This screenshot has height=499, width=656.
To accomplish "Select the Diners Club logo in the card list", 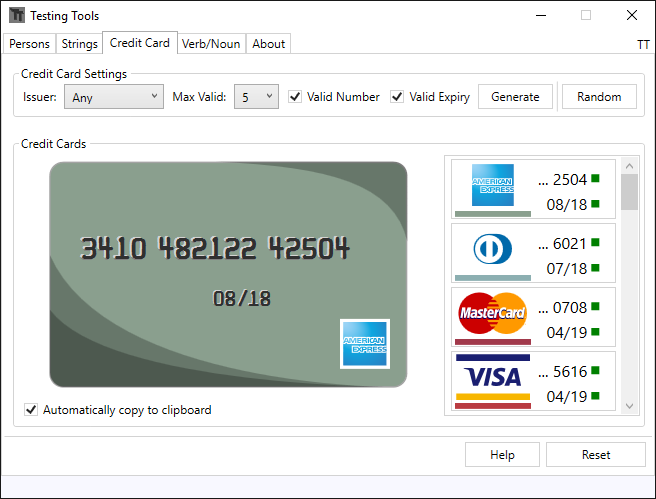I will 492,249.
